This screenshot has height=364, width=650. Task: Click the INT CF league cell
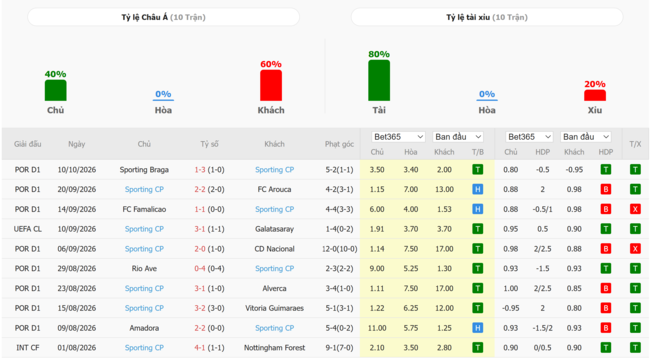27,347
